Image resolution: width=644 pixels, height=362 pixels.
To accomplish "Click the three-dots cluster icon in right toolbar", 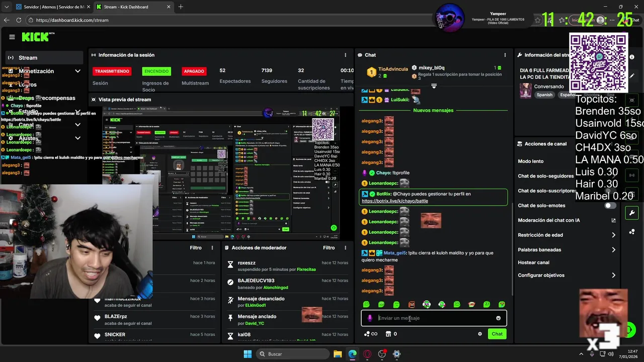I will [x=632, y=232].
